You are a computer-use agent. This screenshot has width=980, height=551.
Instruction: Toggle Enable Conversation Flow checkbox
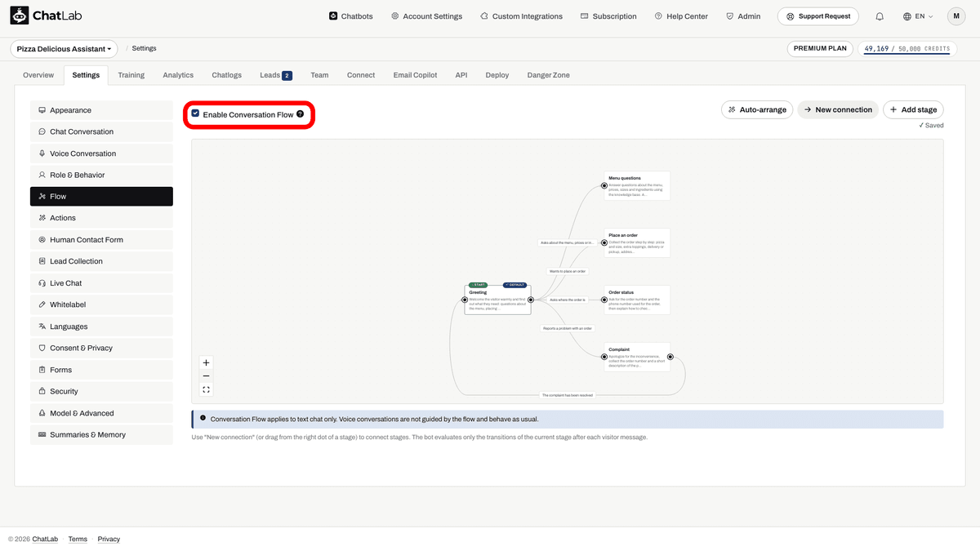coord(195,114)
